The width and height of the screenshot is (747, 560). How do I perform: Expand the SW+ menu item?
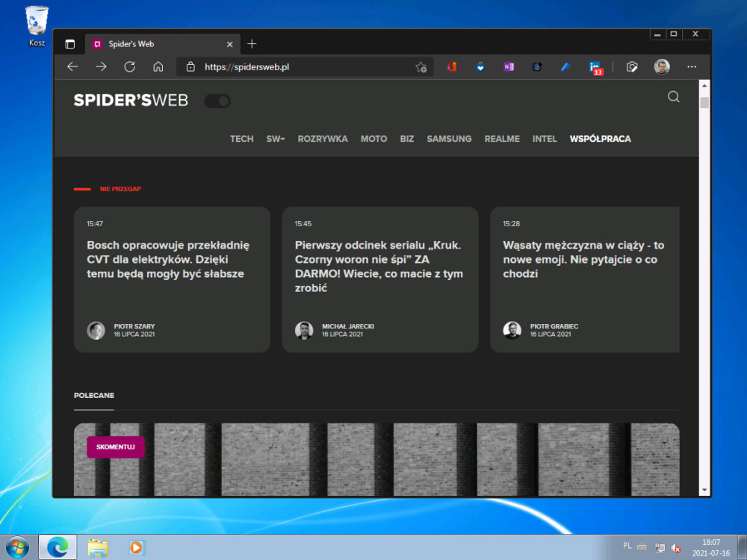click(x=276, y=139)
